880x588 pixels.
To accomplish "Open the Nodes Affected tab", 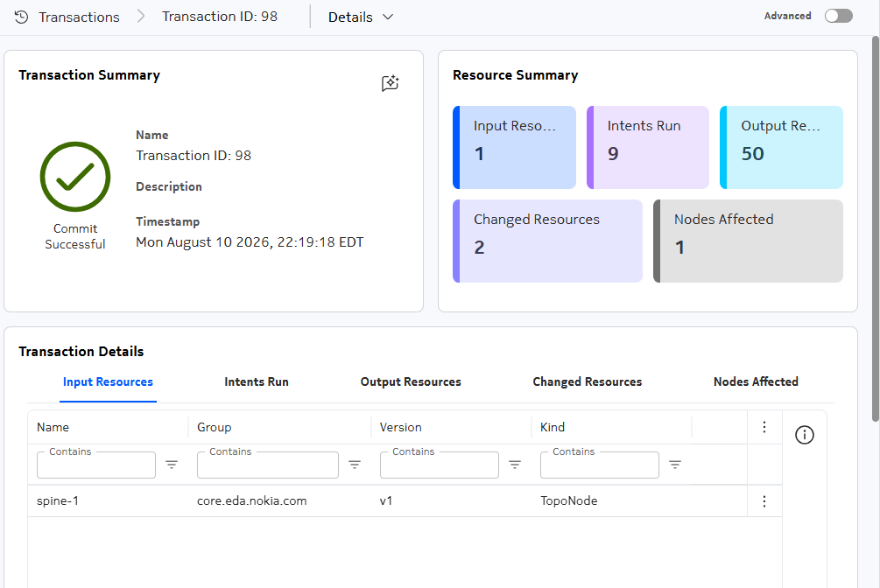I will tap(756, 382).
